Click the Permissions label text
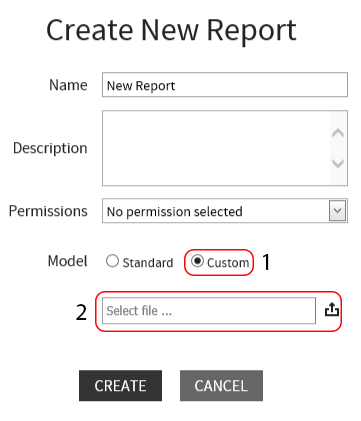361x421 pixels. (x=48, y=211)
